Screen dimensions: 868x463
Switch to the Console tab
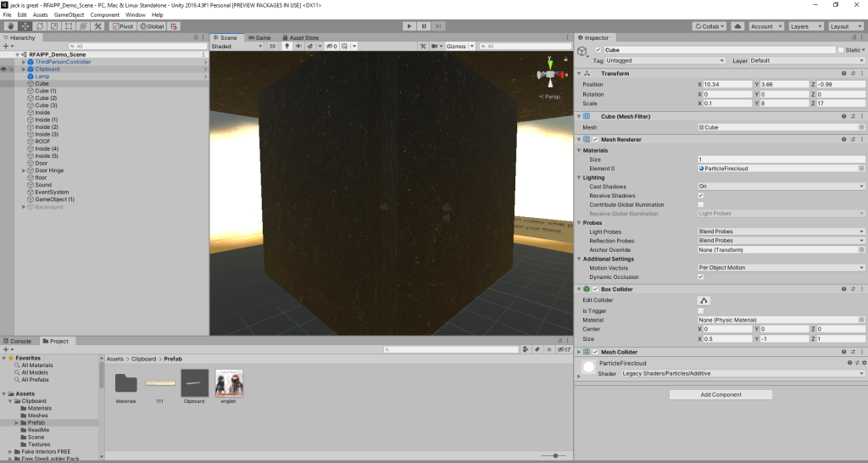pyautogui.click(x=19, y=341)
